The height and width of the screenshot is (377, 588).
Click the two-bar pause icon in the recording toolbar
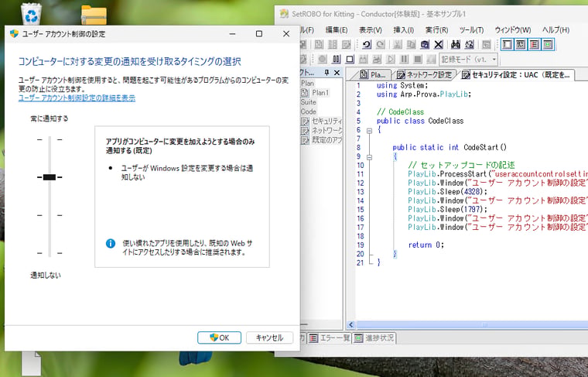click(337, 60)
